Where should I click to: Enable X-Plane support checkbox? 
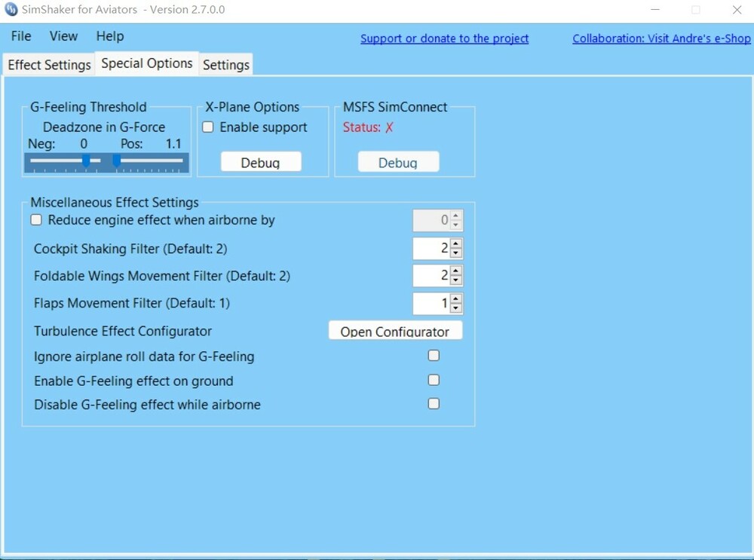click(208, 127)
